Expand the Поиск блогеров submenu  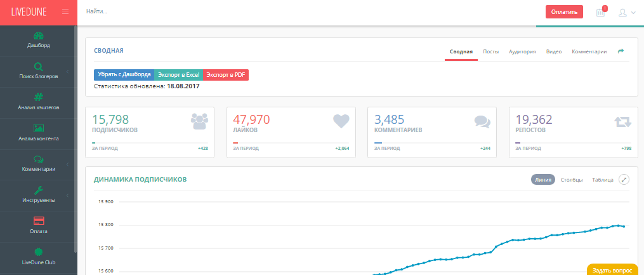[x=38, y=71]
